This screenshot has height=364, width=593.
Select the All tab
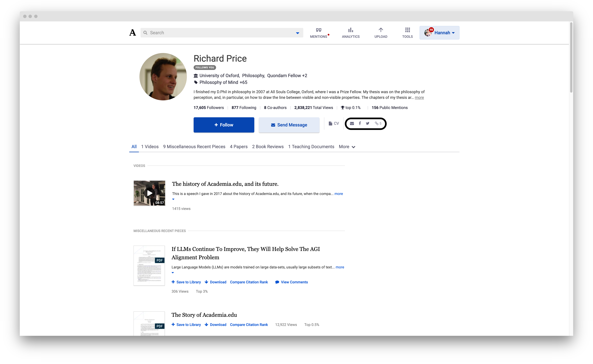tap(134, 147)
